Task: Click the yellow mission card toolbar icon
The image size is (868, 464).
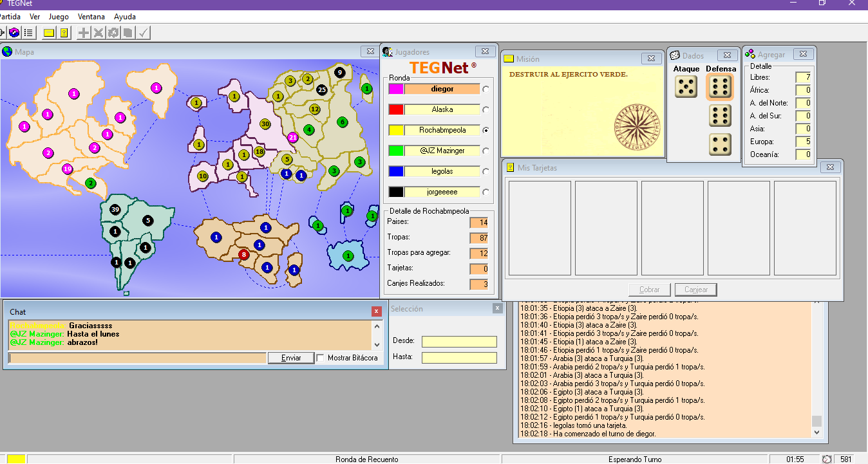Action: click(x=49, y=32)
